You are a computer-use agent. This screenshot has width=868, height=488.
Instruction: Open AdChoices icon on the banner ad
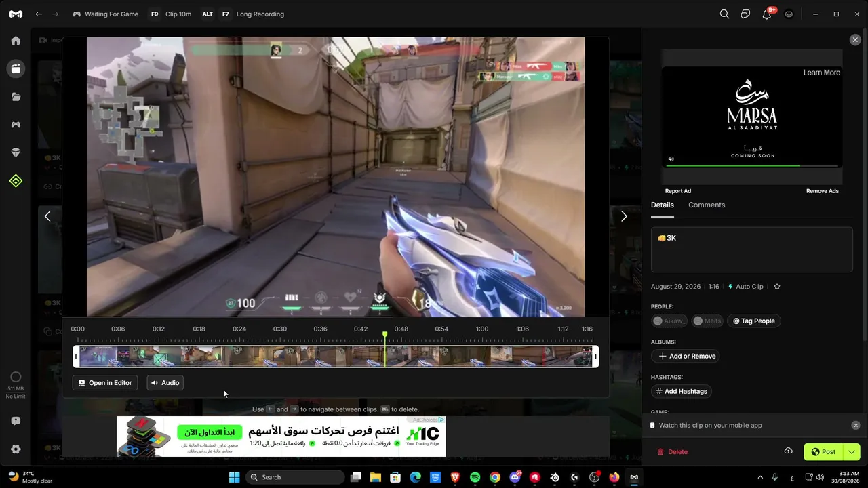pyautogui.click(x=441, y=420)
